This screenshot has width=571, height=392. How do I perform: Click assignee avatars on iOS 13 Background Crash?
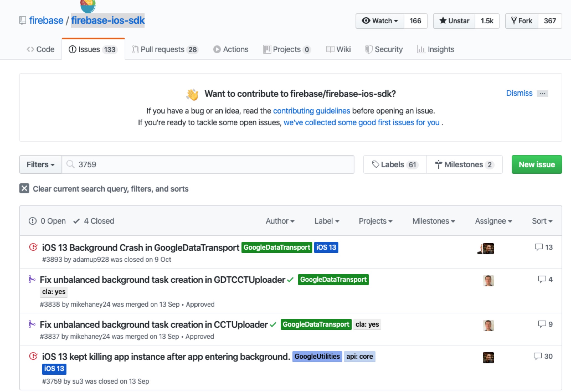pyautogui.click(x=486, y=248)
